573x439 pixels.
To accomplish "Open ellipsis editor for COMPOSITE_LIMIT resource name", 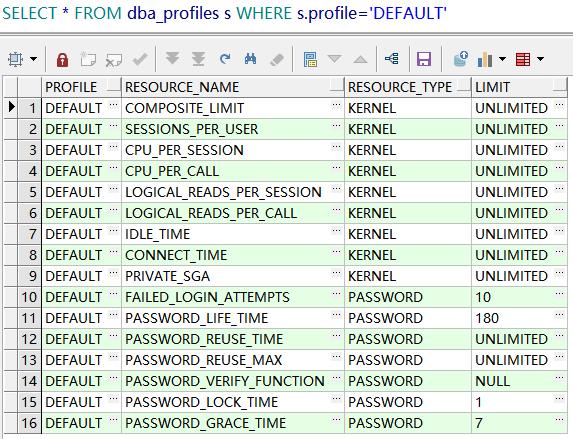I will click(336, 105).
